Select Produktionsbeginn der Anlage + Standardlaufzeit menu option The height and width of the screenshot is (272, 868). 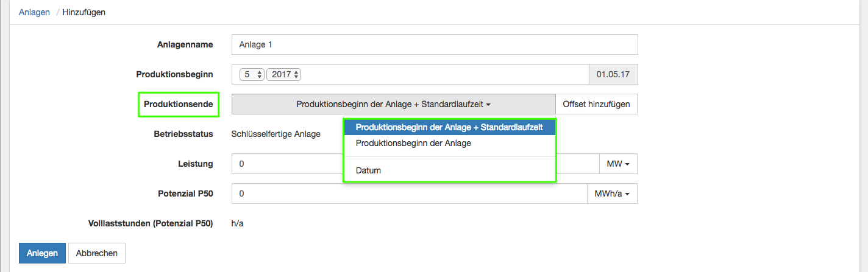(449, 127)
